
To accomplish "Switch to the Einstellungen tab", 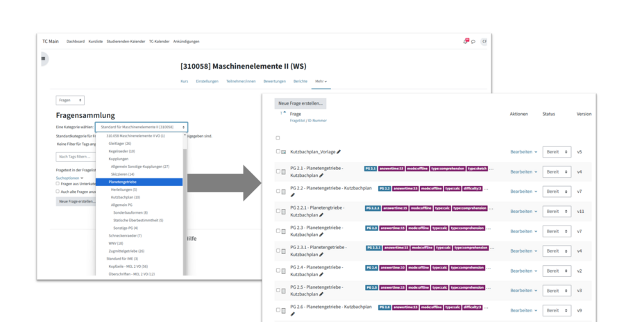I will [207, 81].
